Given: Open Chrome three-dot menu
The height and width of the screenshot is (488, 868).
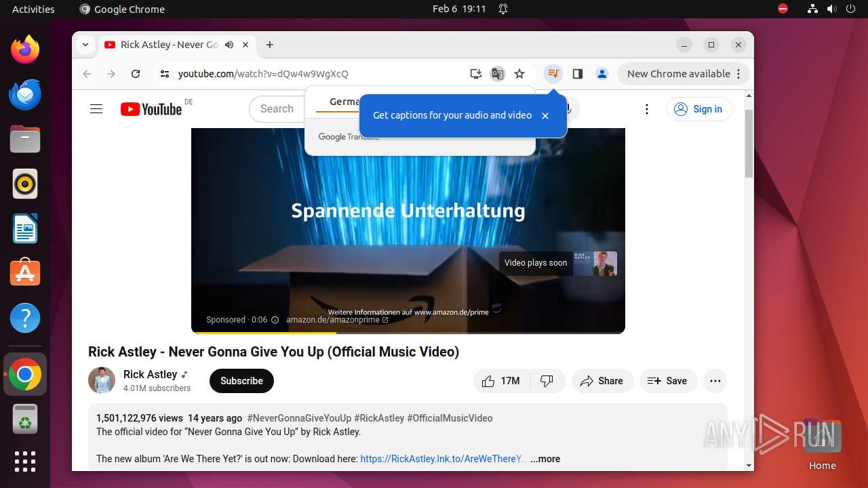Looking at the screenshot, I should (x=739, y=74).
